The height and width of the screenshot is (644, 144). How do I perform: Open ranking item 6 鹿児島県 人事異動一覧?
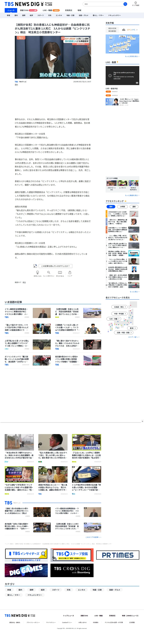(x=122, y=254)
